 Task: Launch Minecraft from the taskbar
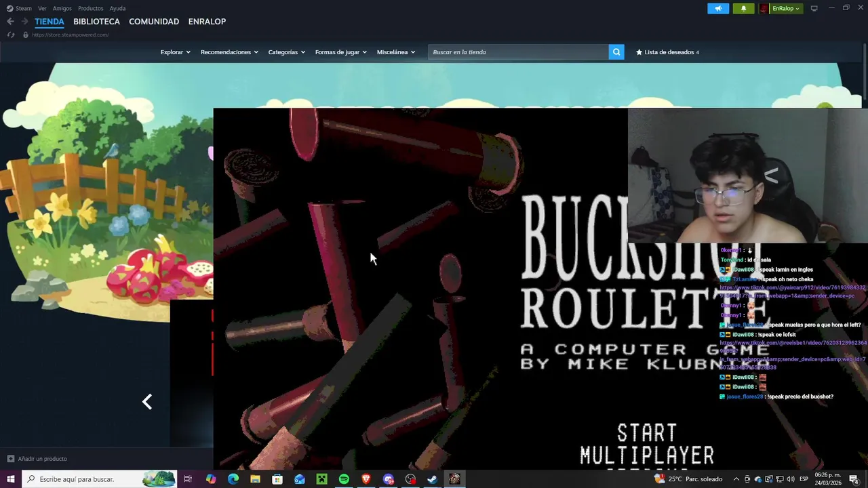(321, 479)
